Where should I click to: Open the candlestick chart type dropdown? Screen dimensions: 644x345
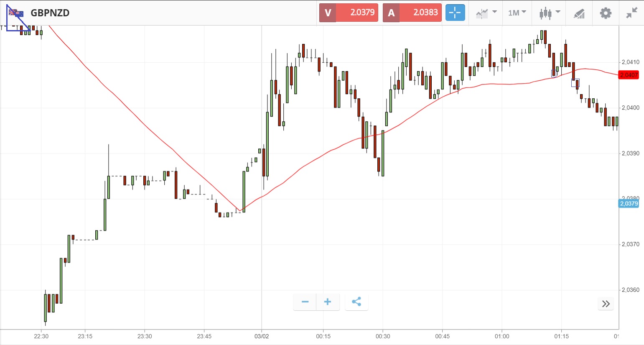[x=549, y=13]
